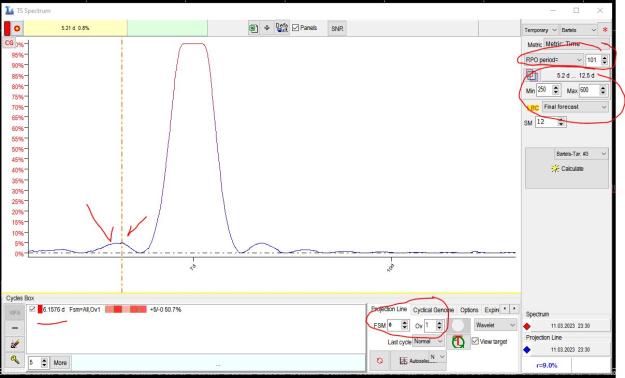This screenshot has height=378, width=625.
Task: Click the red color swatch of 6.1576 d cycle
Action: pyautogui.click(x=40, y=309)
